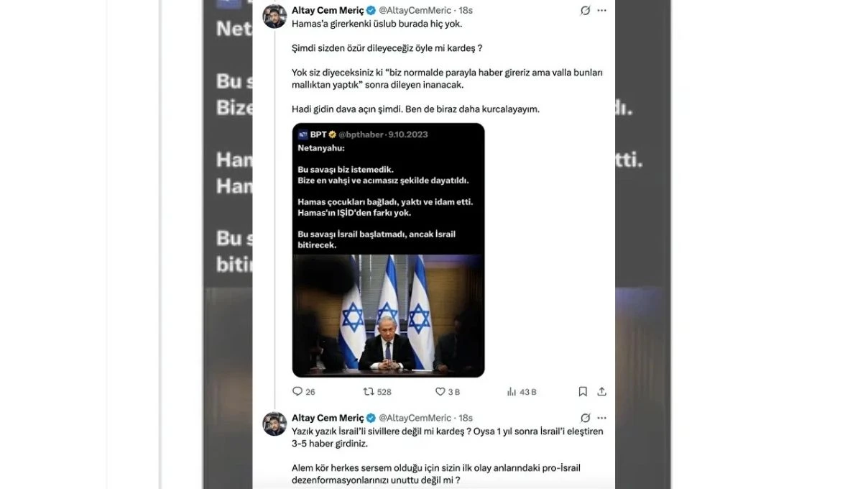
Task: Open the quoted BPT tweet card
Action: [388, 250]
